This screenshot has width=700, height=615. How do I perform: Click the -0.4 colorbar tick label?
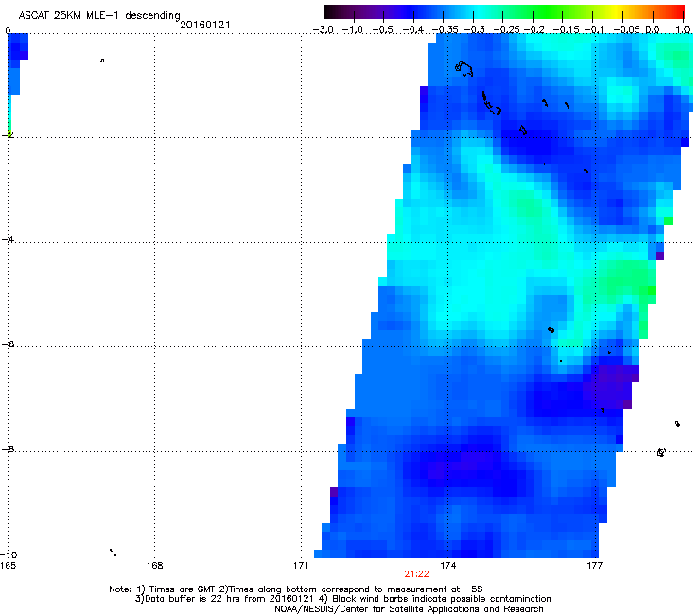[x=412, y=30]
